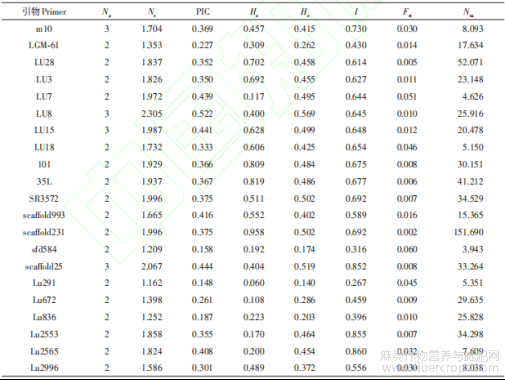Select the LGM-61 primer row label

coord(44,45)
